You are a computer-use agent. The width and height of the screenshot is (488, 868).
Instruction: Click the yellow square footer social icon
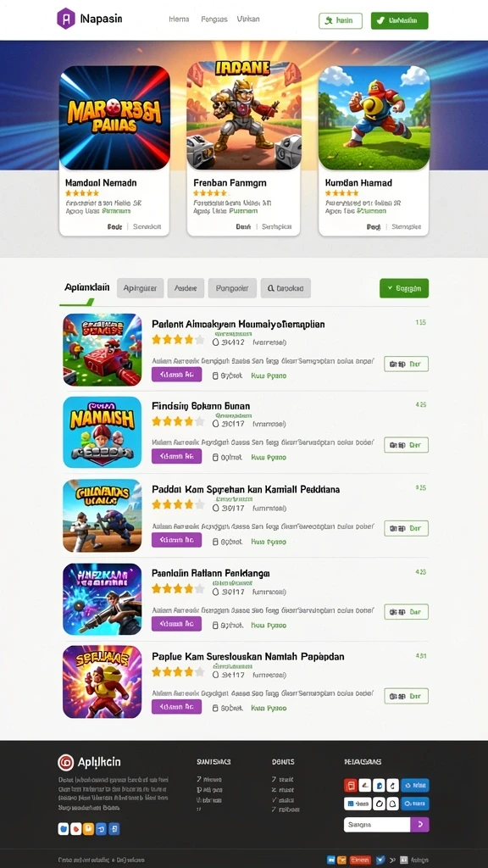pos(88,829)
